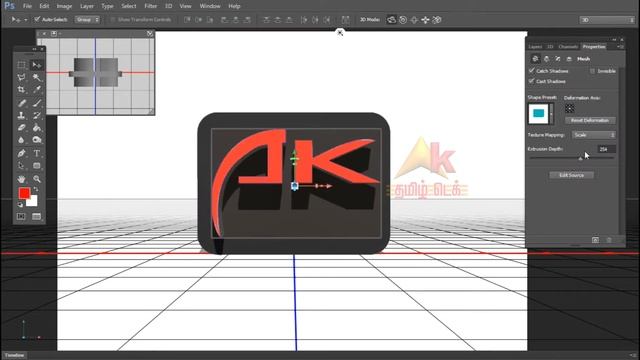The image size is (640, 360).
Task: Open the Image menu
Action: point(64,6)
